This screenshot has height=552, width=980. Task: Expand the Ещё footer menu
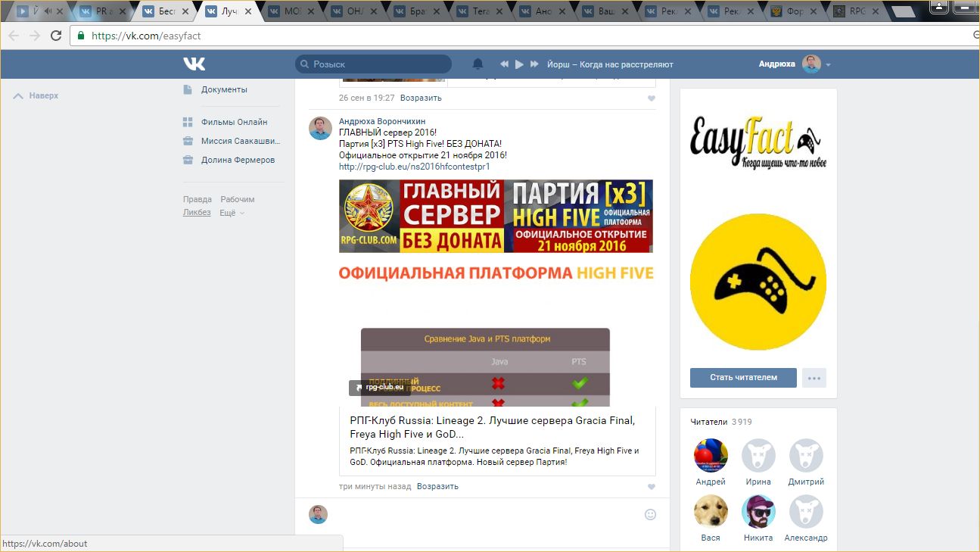[x=232, y=213]
